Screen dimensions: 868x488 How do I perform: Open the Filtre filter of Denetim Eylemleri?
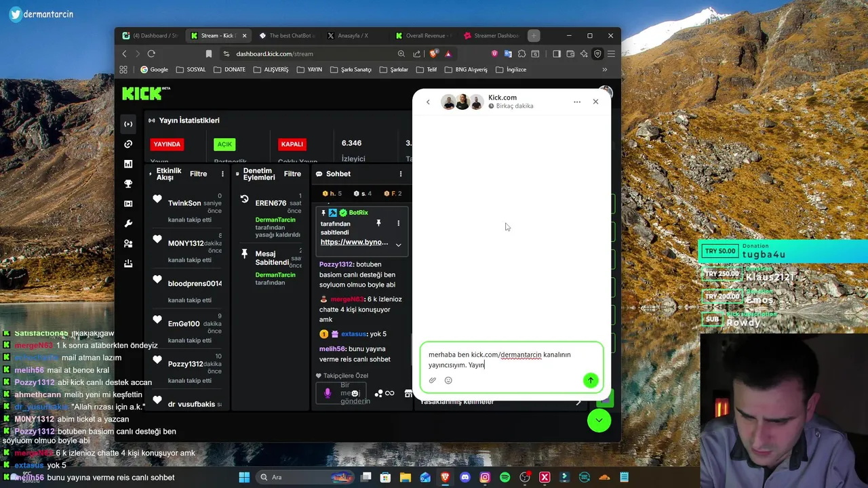click(292, 174)
